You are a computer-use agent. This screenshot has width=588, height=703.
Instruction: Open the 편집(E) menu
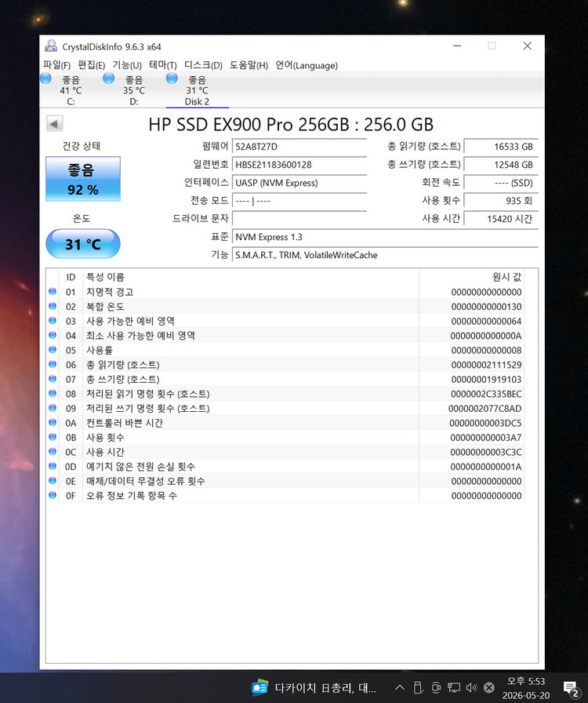coord(92,65)
